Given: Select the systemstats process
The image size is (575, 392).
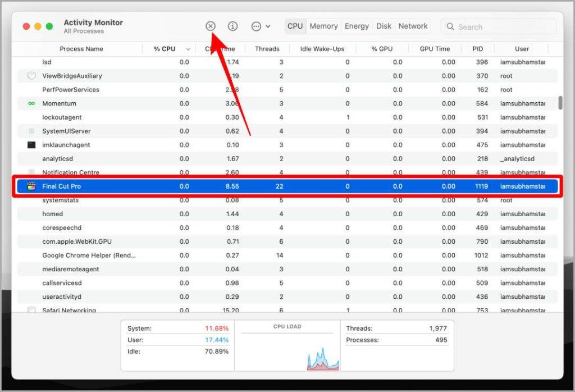Looking at the screenshot, I should 60,200.
